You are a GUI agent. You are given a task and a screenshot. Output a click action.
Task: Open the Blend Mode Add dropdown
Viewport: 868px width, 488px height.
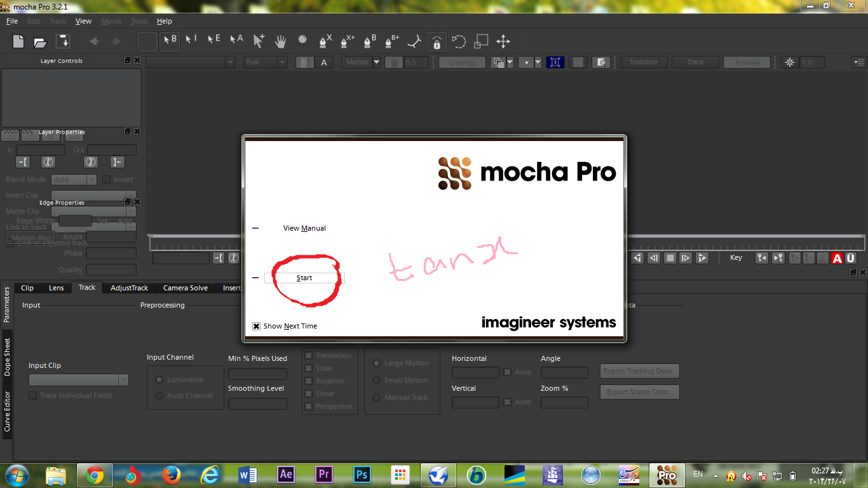74,180
